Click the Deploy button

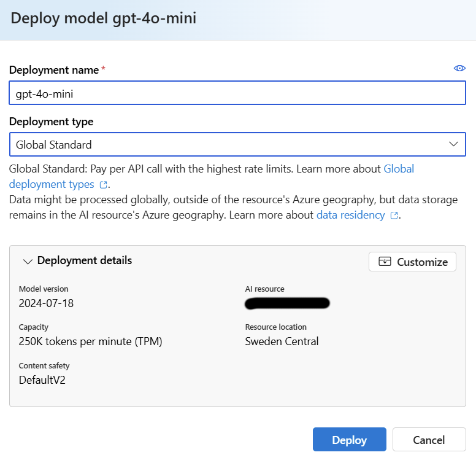tap(350, 439)
